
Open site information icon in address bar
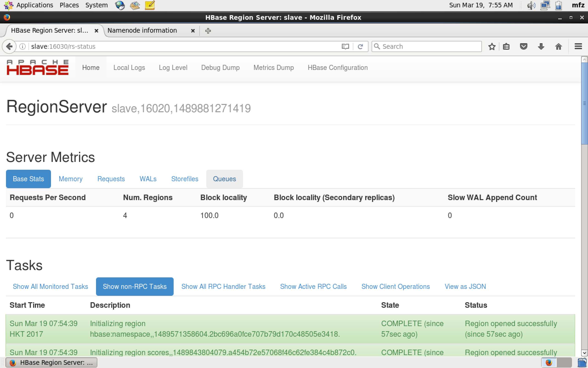[22, 46]
